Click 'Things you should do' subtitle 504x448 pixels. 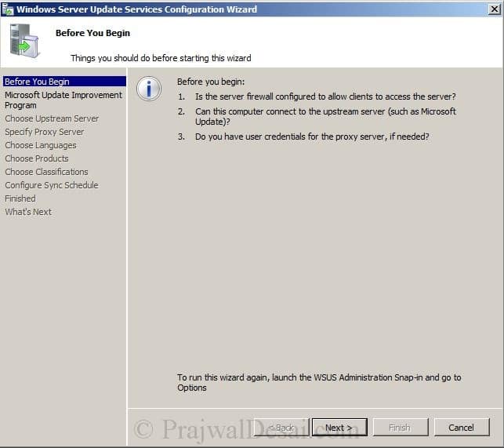161,58
